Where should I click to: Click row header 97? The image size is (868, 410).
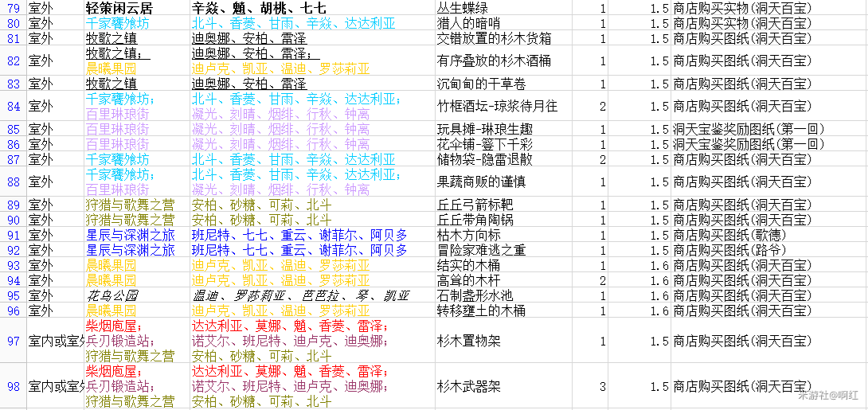(13, 341)
